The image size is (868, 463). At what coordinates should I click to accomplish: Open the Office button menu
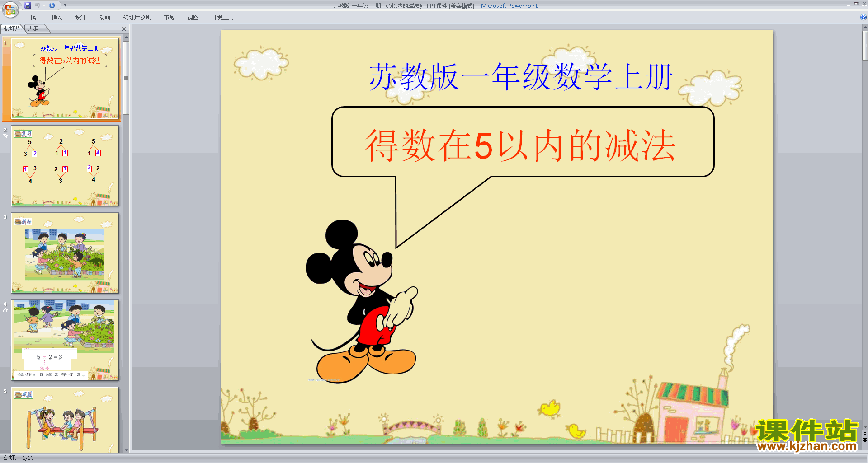tap(10, 9)
